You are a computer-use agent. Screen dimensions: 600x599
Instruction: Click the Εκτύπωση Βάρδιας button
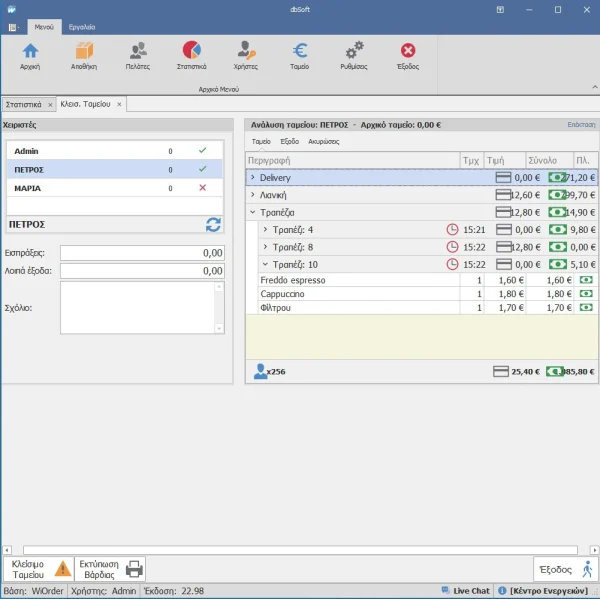[112, 569]
